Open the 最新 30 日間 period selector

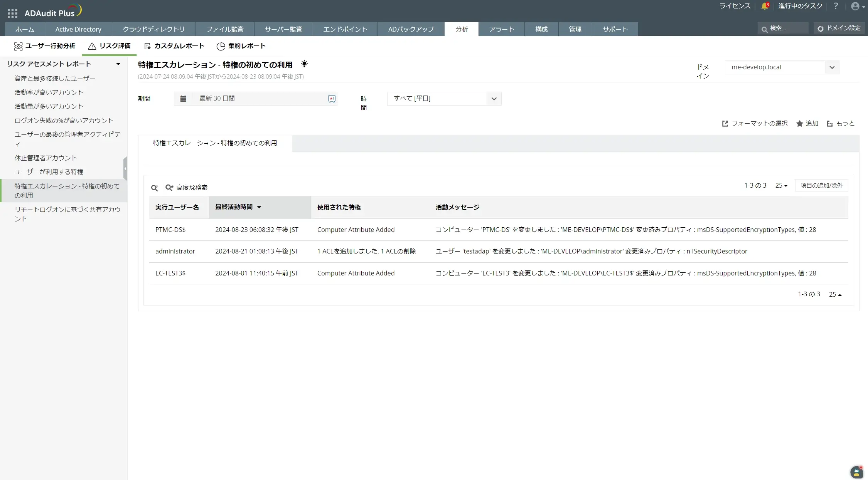pyautogui.click(x=256, y=99)
